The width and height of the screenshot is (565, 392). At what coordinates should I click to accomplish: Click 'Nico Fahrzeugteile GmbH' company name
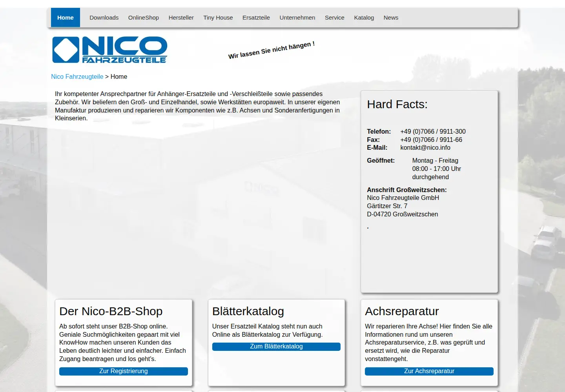403,198
